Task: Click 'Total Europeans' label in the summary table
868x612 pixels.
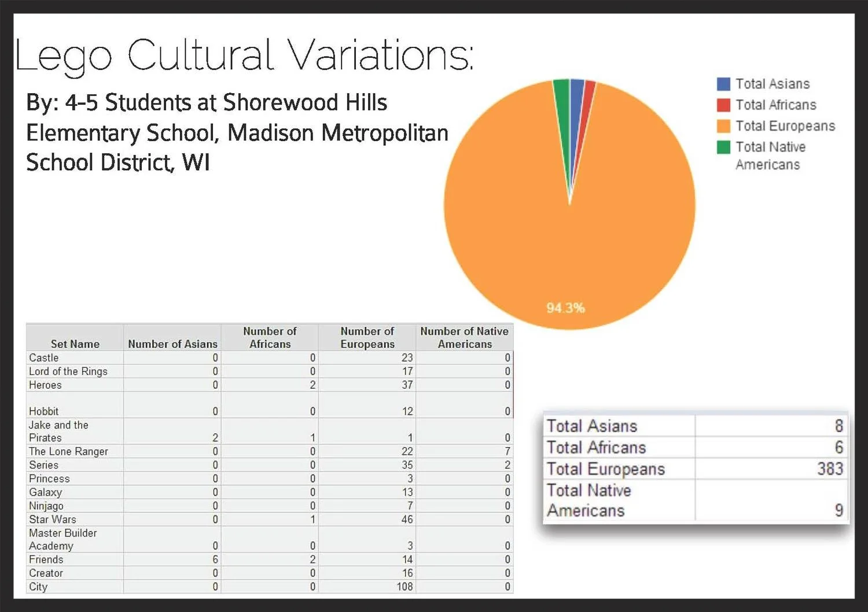Action: (606, 469)
